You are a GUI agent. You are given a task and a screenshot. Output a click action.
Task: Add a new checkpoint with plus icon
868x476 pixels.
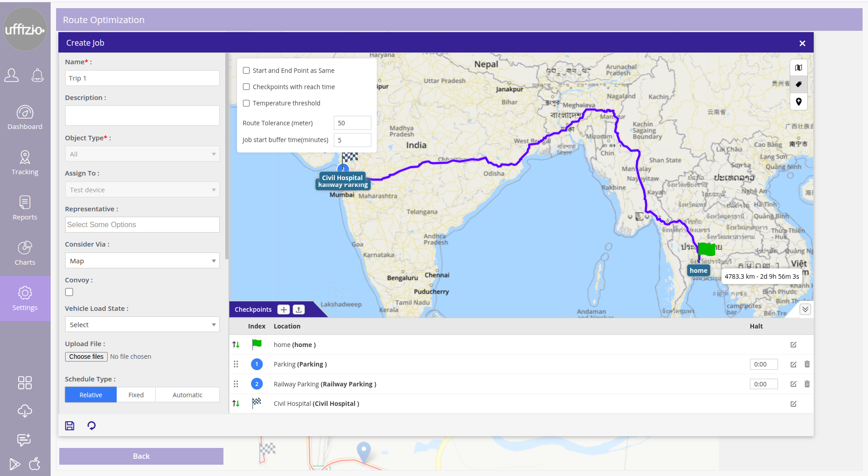[284, 309]
